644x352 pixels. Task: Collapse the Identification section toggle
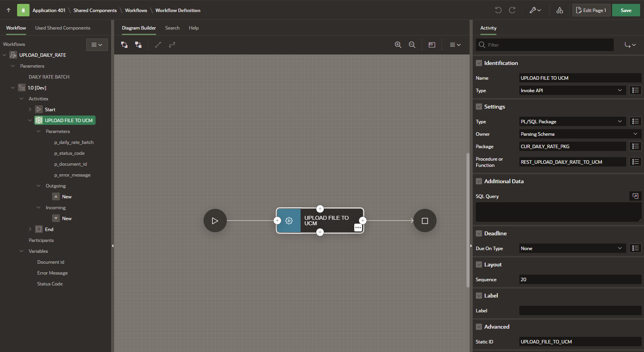tap(479, 63)
